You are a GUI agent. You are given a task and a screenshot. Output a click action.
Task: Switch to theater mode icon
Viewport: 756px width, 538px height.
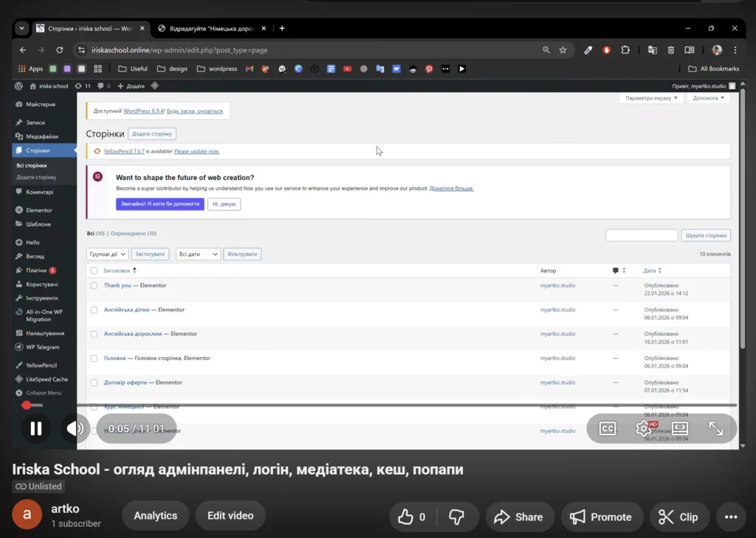[x=679, y=429]
